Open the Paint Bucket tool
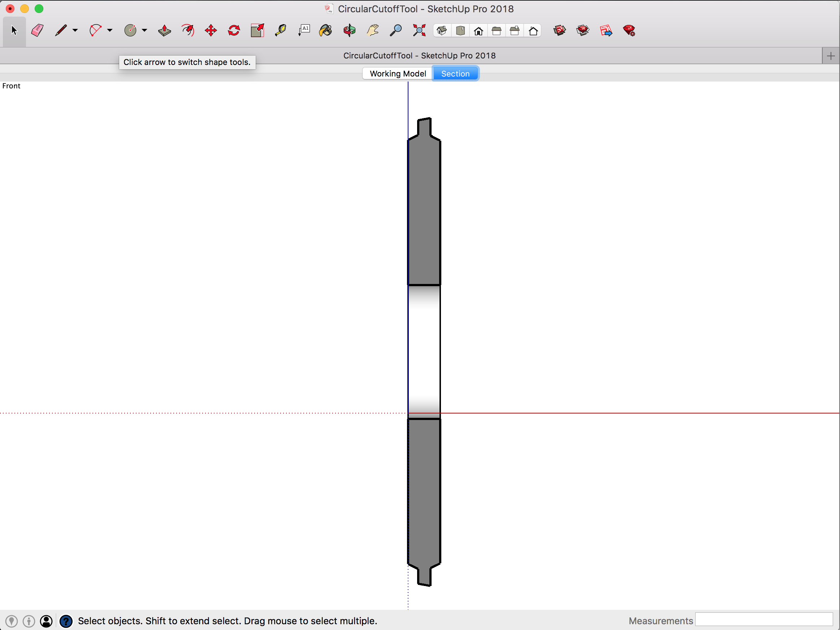Image resolution: width=840 pixels, height=630 pixels. pyautogui.click(x=325, y=30)
